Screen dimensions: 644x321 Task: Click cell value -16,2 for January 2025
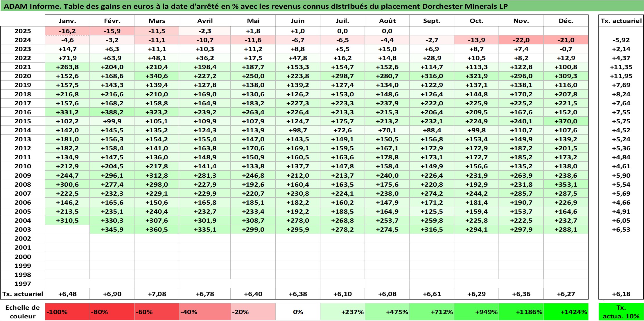tap(67, 31)
